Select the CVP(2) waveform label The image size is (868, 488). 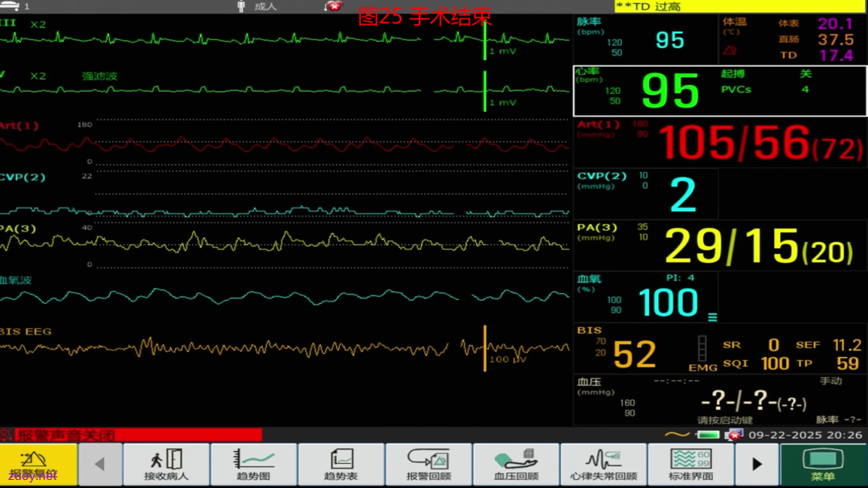23,177
